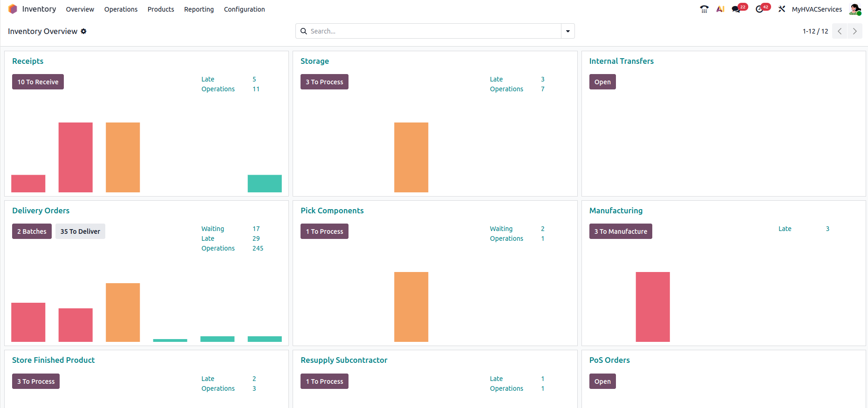This screenshot has height=408, width=868.
Task: Open the Inventory app home icon
Action: click(13, 9)
